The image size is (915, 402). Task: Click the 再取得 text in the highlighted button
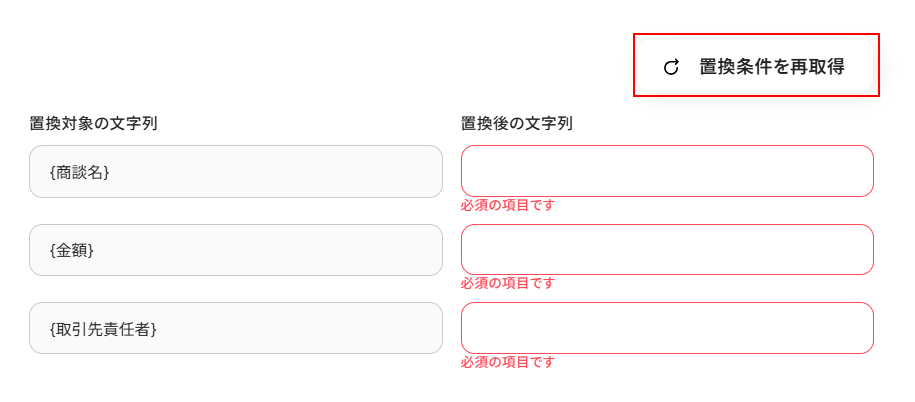point(817,67)
